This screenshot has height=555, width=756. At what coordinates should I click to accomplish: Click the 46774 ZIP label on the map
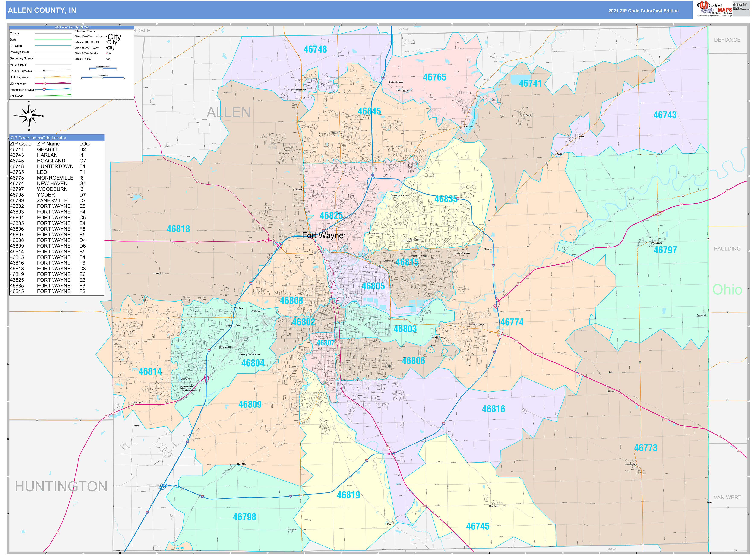512,322
